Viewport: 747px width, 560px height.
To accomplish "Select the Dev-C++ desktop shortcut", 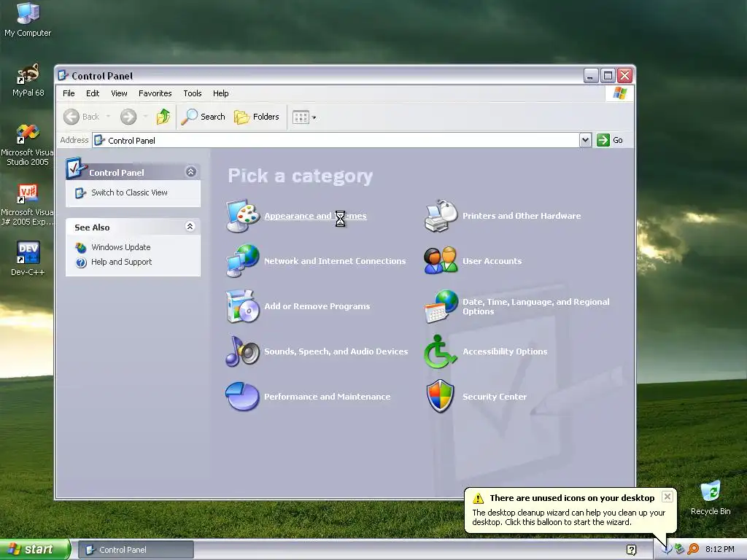I will pos(28,259).
